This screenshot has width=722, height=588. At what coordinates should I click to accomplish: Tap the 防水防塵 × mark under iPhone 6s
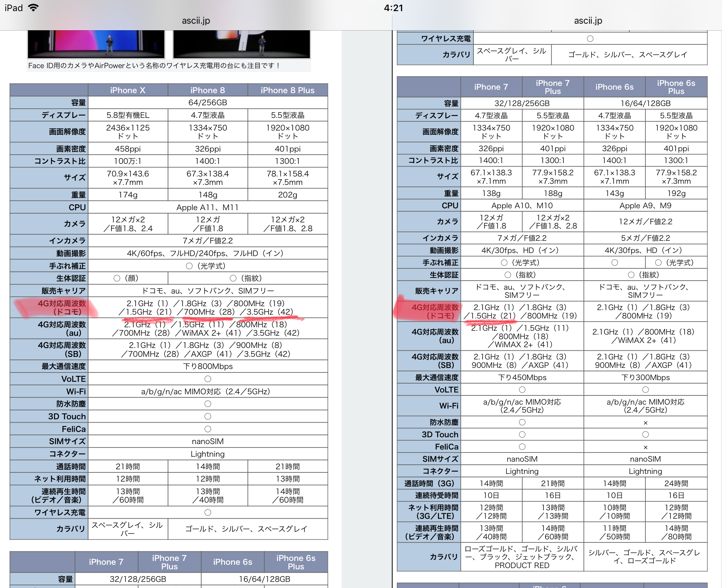645,423
